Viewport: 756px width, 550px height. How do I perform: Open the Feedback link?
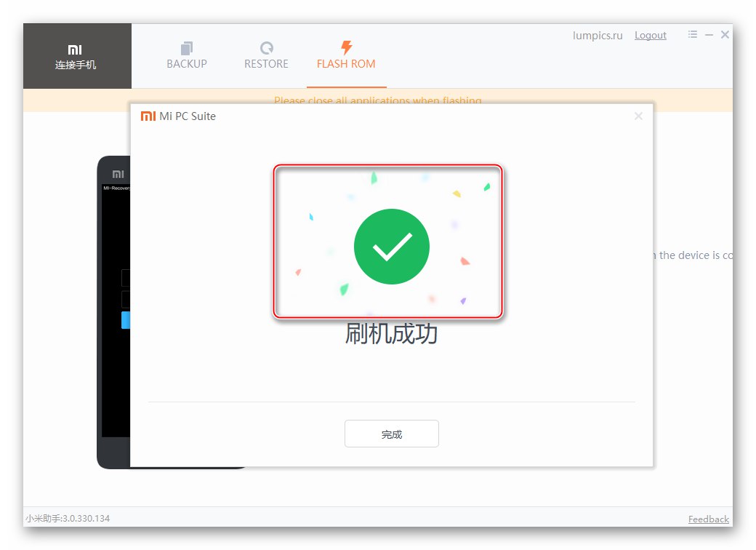pyautogui.click(x=708, y=519)
